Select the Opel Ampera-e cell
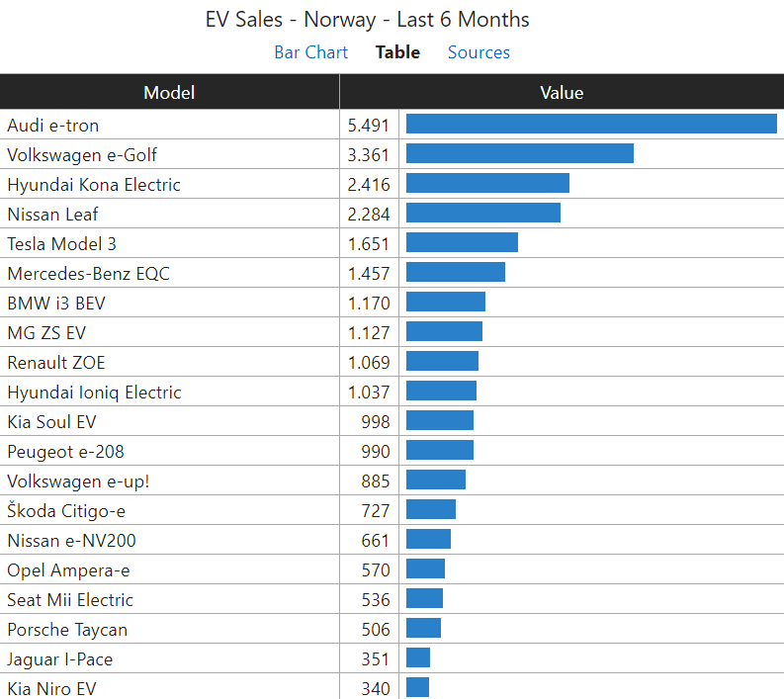Image resolution: width=784 pixels, height=699 pixels. click(x=169, y=570)
